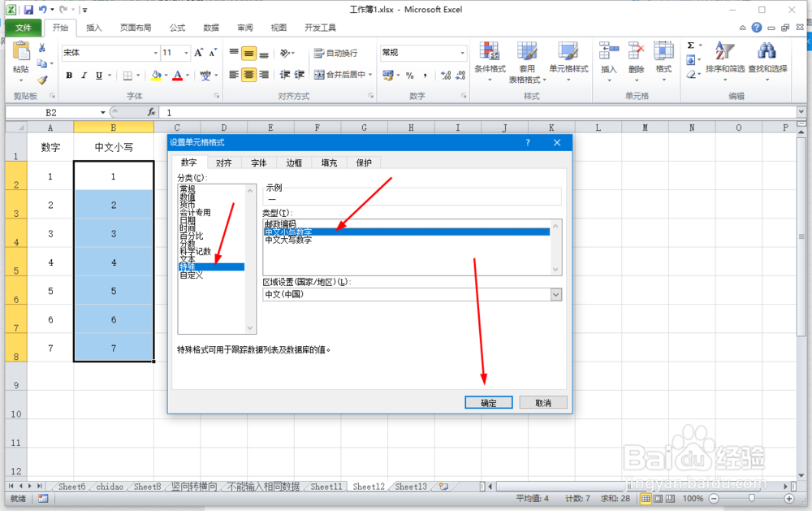The height and width of the screenshot is (511, 812).
Task: Open number format dropdown showing 常规
Action: tap(463, 53)
